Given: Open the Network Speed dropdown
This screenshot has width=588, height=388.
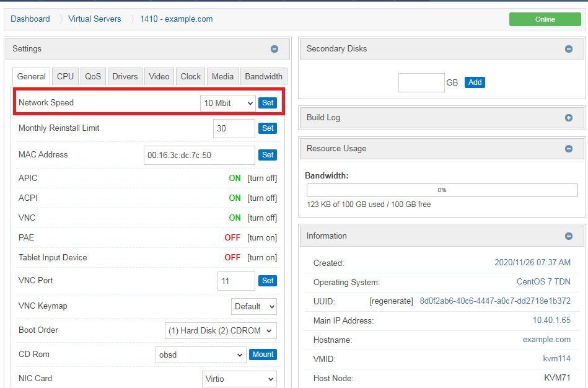Looking at the screenshot, I should (x=227, y=104).
